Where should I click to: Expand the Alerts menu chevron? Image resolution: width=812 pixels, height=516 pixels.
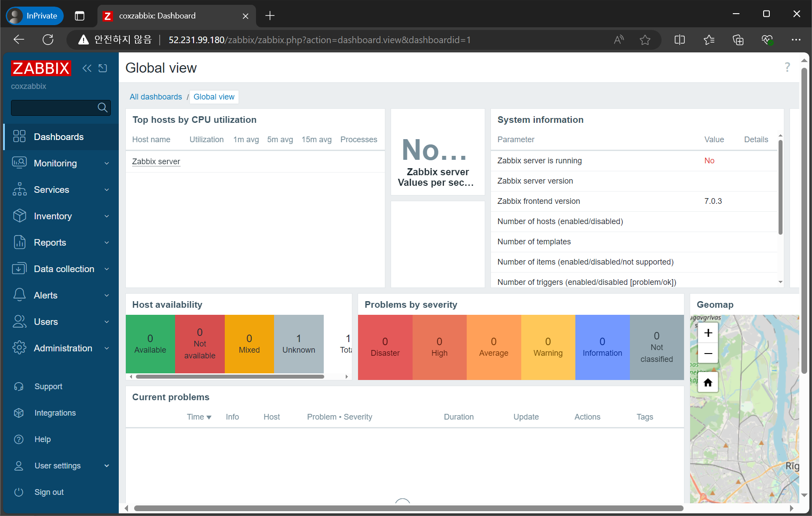(106, 295)
